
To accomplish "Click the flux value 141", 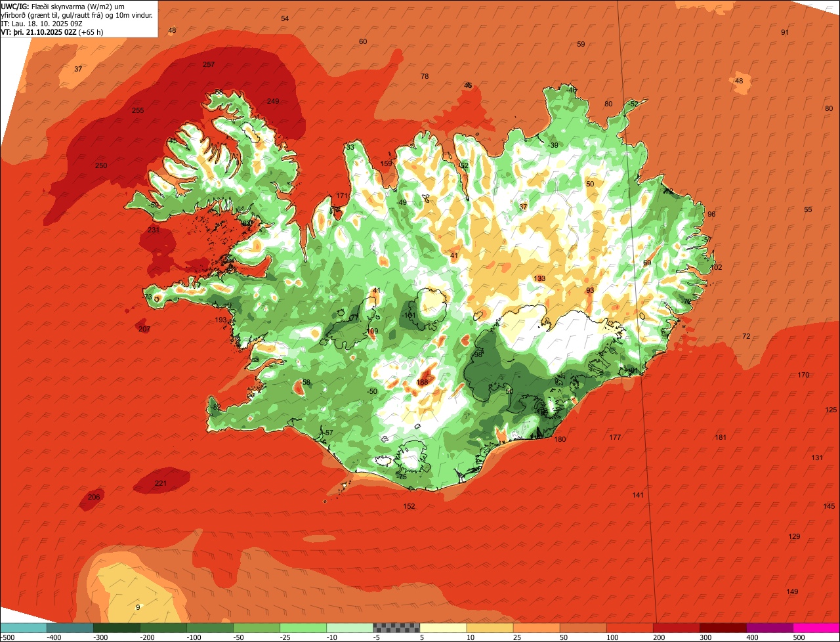I will point(638,495).
